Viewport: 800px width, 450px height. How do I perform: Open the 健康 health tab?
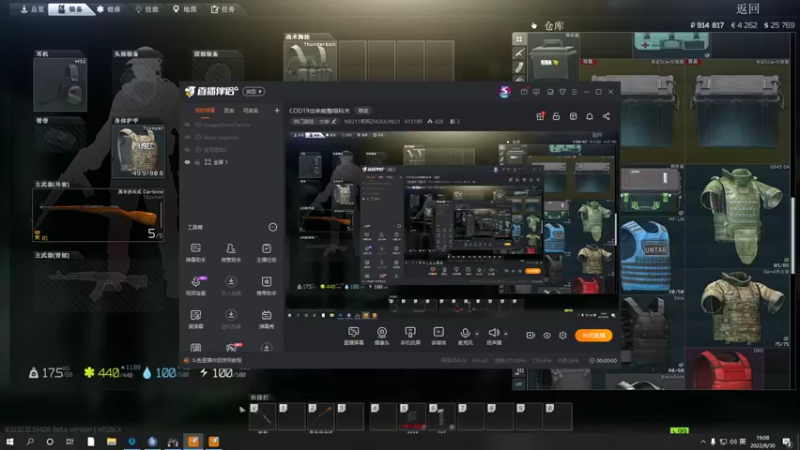(109, 9)
